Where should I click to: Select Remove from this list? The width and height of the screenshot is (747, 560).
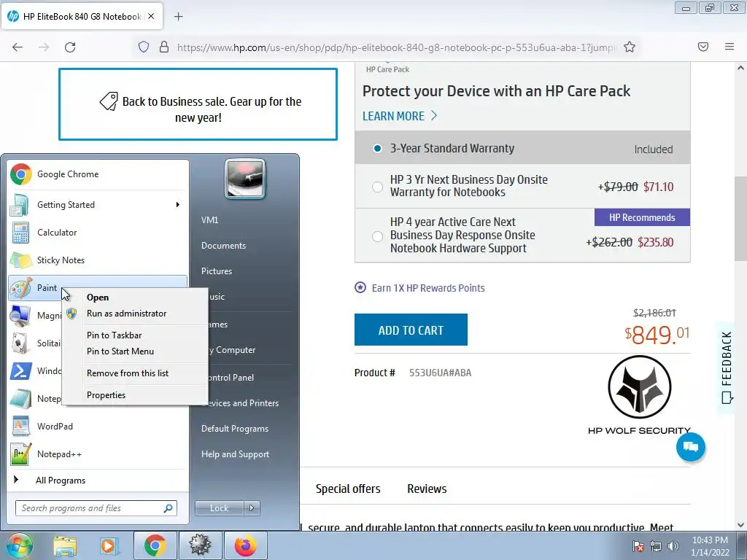(128, 373)
